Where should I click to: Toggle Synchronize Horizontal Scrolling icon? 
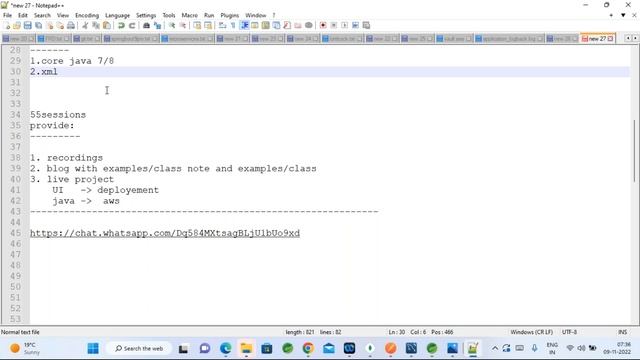[208, 26]
